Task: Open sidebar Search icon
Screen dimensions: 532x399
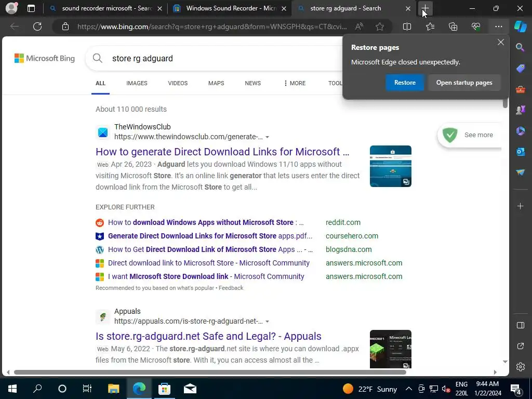Action: tap(520, 47)
